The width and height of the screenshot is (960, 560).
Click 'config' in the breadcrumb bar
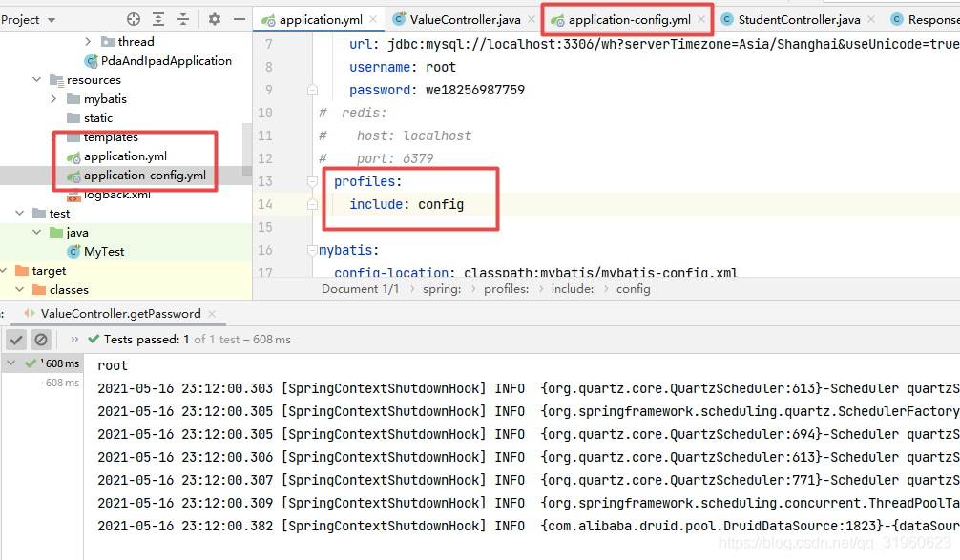[x=633, y=289]
